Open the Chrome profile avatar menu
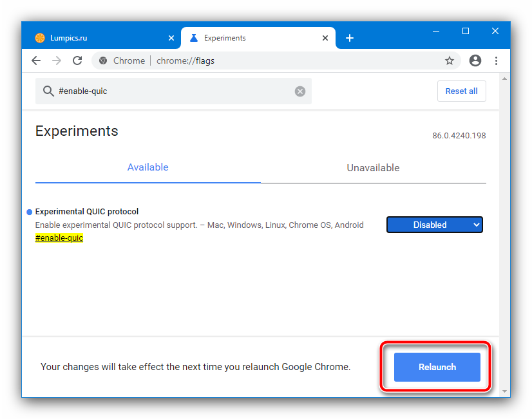This screenshot has width=532, height=419. pos(475,61)
